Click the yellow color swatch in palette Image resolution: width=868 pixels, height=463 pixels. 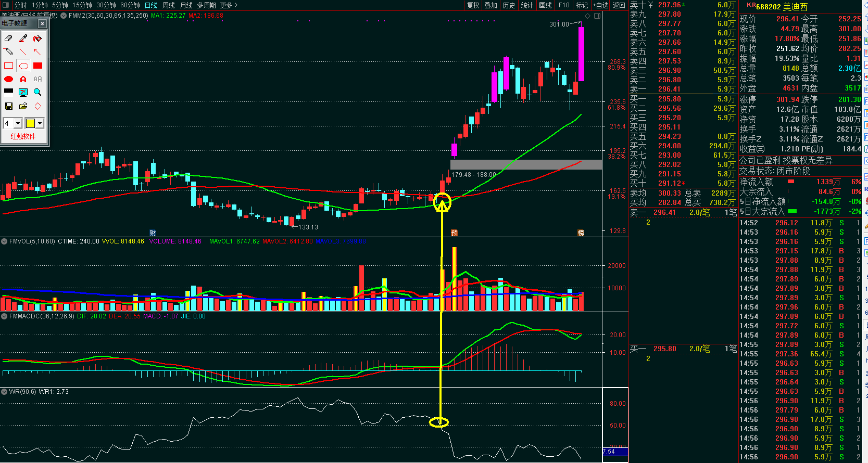pyautogui.click(x=30, y=123)
